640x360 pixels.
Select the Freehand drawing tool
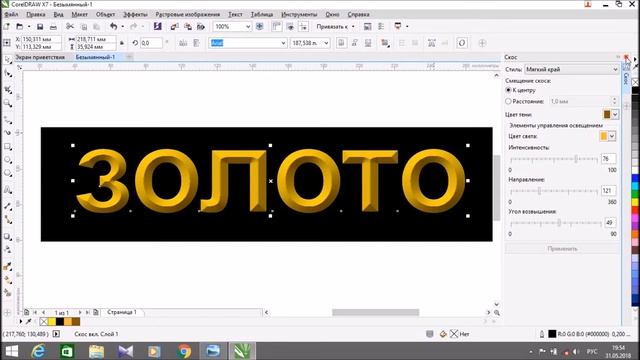[8, 119]
